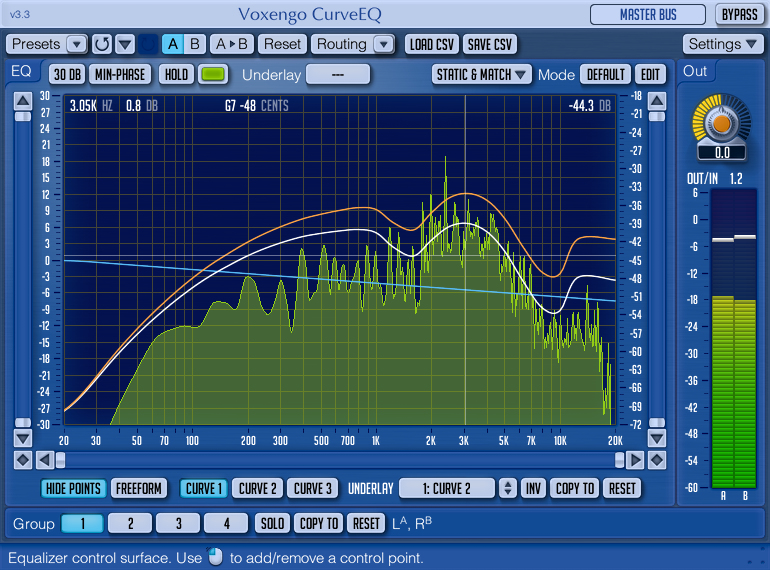The width and height of the screenshot is (770, 570).
Task: Select CURVE 3
Action: [312, 489]
